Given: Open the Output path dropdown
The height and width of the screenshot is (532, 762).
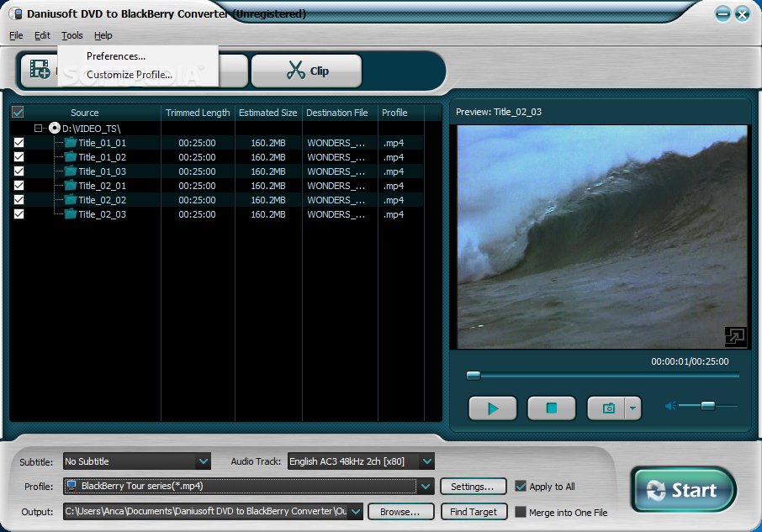Looking at the screenshot, I should 356,511.
